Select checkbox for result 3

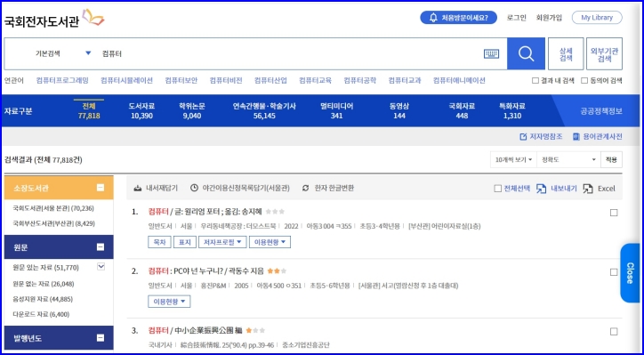point(614,331)
